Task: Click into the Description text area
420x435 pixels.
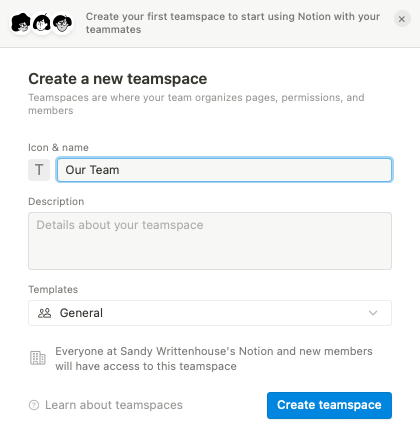Action: pyautogui.click(x=210, y=241)
